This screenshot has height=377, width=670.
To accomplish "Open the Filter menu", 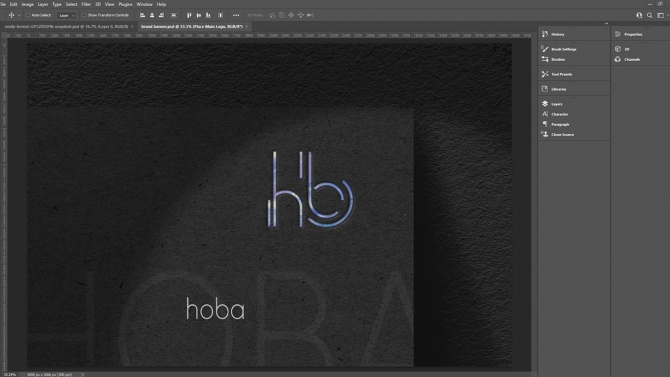I will (x=86, y=4).
